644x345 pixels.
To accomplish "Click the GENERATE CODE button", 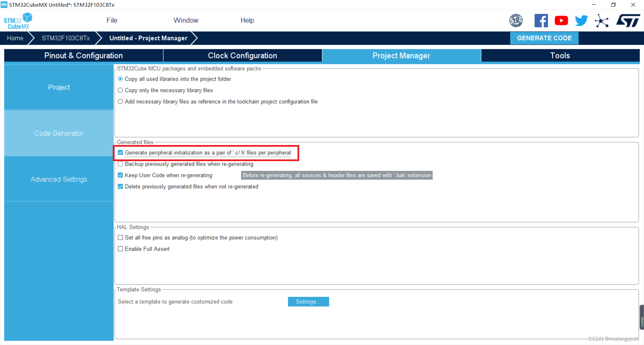I will 544,38.
